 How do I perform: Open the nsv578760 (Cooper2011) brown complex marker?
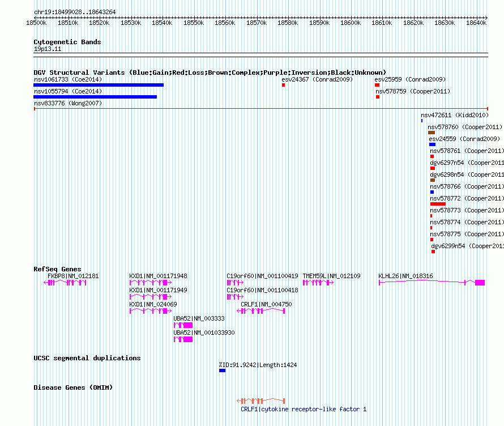click(x=432, y=133)
